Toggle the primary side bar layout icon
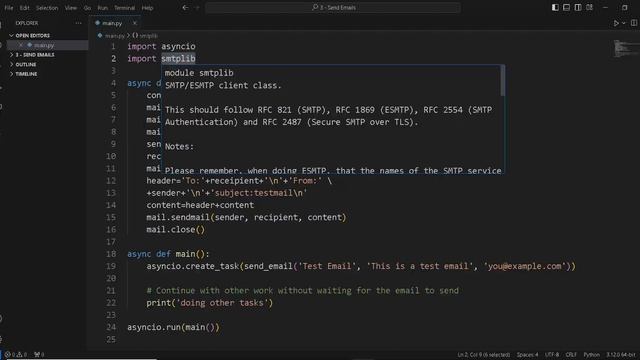 click(x=555, y=7)
